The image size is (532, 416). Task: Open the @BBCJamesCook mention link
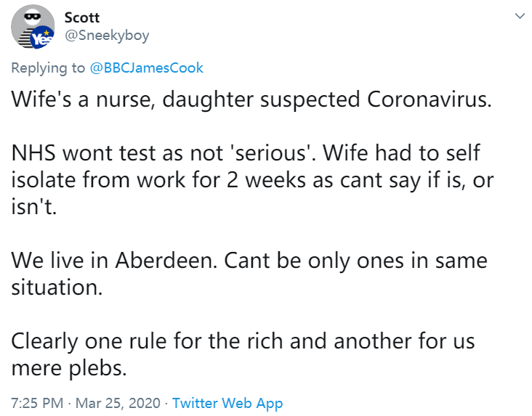[146, 68]
